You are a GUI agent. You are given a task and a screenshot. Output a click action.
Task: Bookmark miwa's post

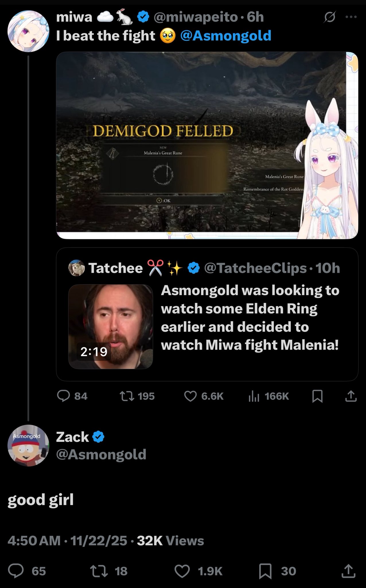pyautogui.click(x=318, y=396)
